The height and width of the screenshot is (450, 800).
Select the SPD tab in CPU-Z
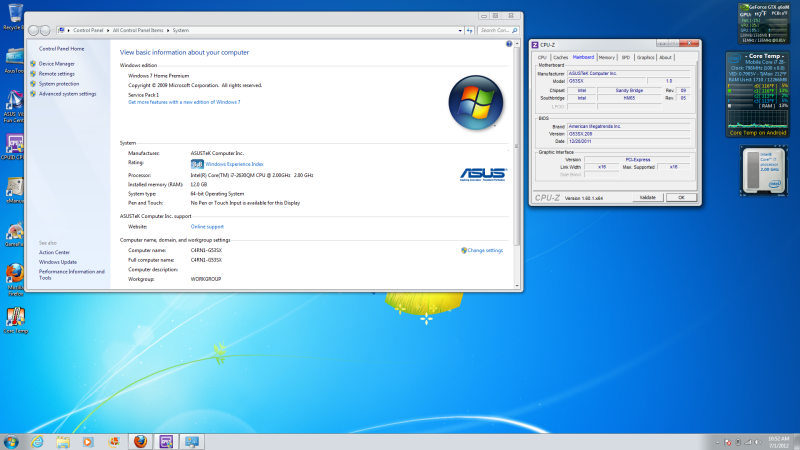(626, 58)
